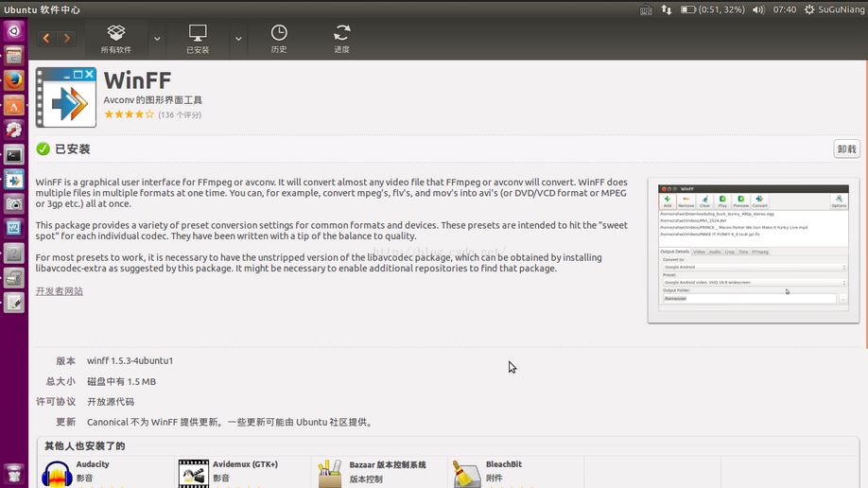Click the 136 个评分 ratings count
This screenshot has height=488, width=868.
[x=180, y=115]
